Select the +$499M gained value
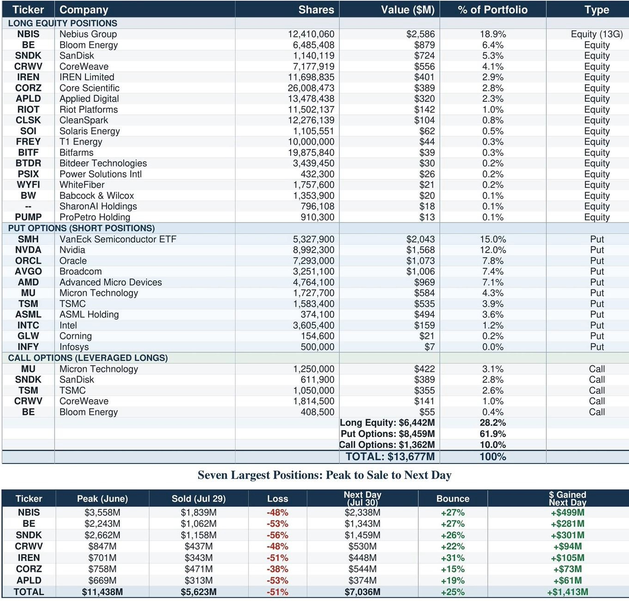Viewport: 629px width, 601px height. (568, 513)
